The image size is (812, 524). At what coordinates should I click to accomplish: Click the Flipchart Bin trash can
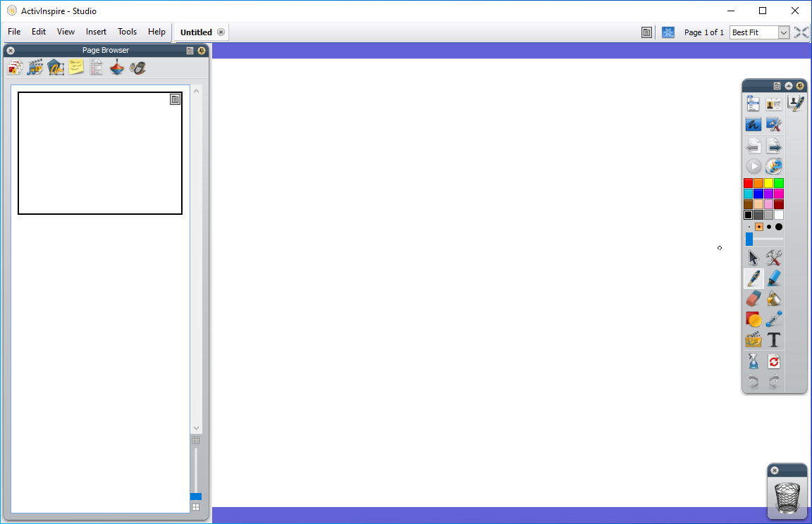point(787,497)
